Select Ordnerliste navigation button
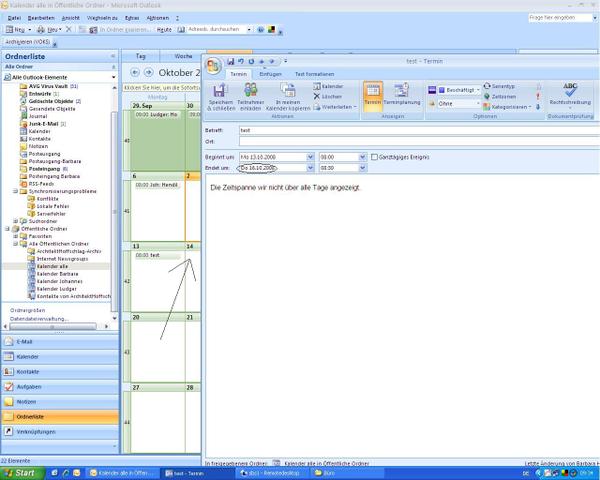The image size is (600, 480). click(x=60, y=417)
